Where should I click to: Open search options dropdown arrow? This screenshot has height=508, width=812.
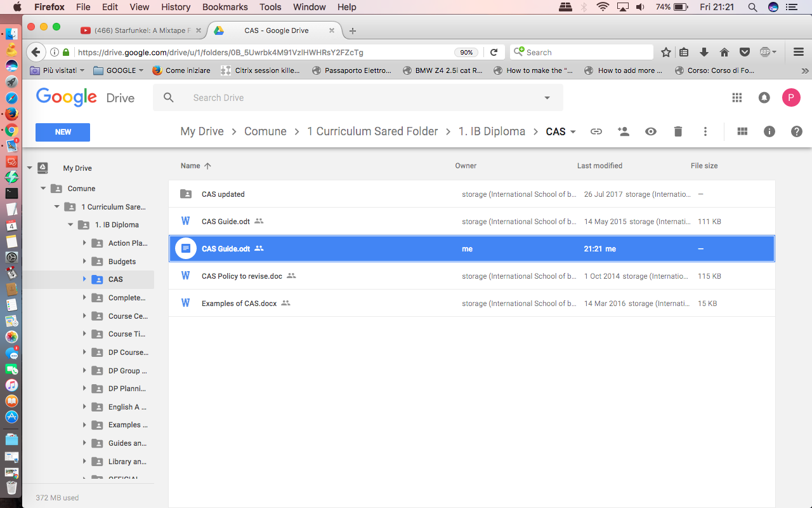[547, 98]
